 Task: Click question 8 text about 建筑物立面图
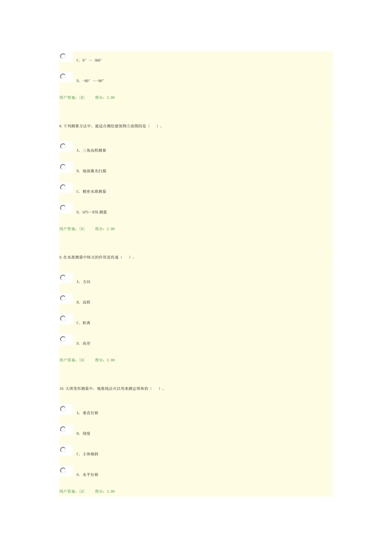point(111,126)
